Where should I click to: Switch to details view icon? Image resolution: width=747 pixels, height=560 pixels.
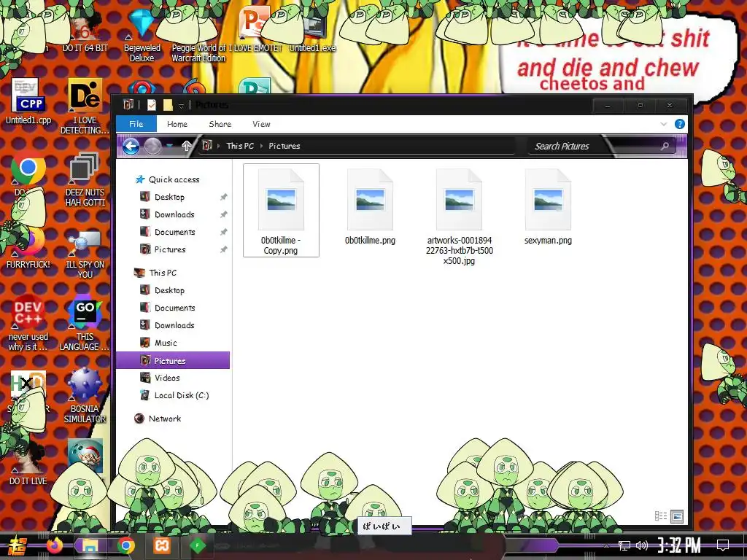pos(661,516)
